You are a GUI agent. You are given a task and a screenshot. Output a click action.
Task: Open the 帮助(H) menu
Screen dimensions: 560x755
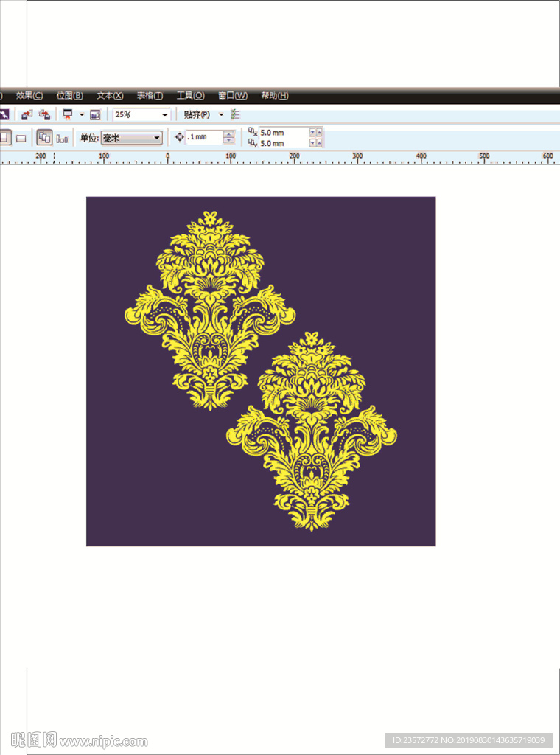275,96
